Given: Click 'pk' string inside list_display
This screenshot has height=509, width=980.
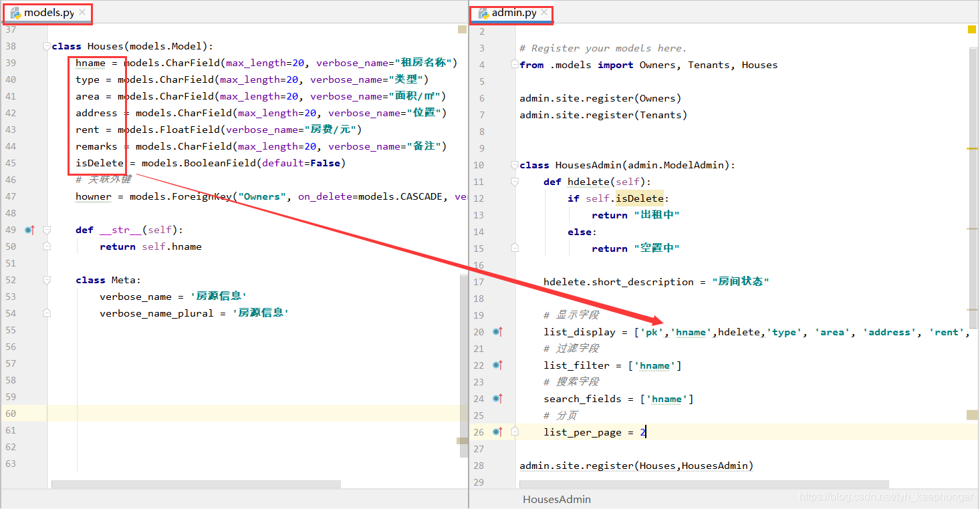Looking at the screenshot, I should [x=652, y=332].
